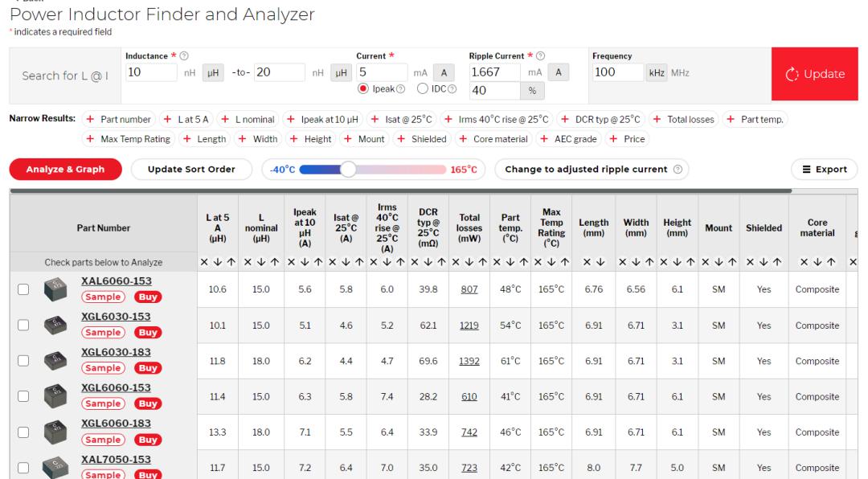This screenshot has width=868, height=479.
Task: Check the XGL6030-183 row checkbox
Action: pyautogui.click(x=21, y=360)
